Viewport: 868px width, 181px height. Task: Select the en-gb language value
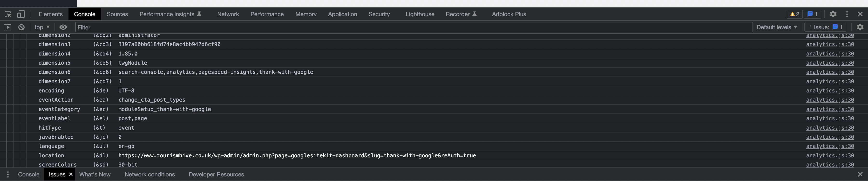126,146
